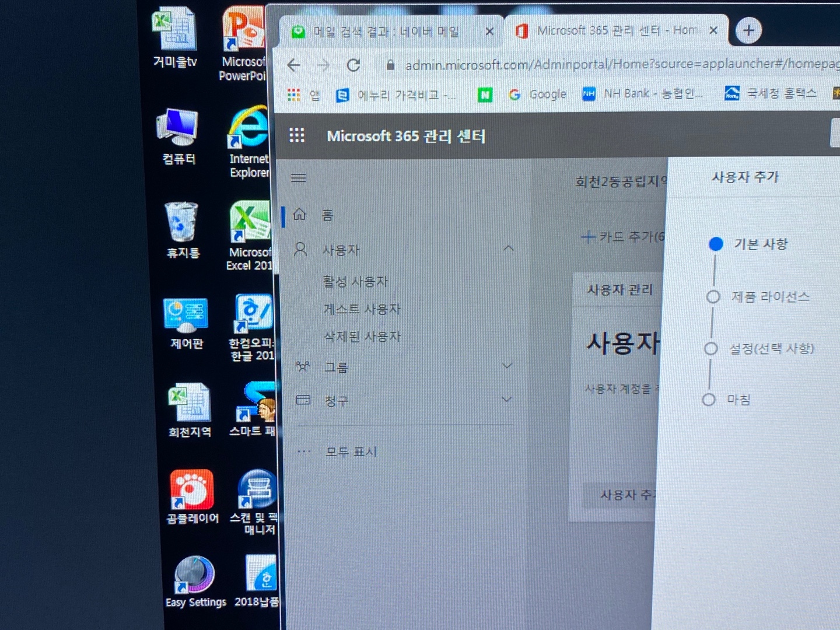Open 삭제된 사용자 in sidebar
The image size is (840, 630).
[x=362, y=337]
